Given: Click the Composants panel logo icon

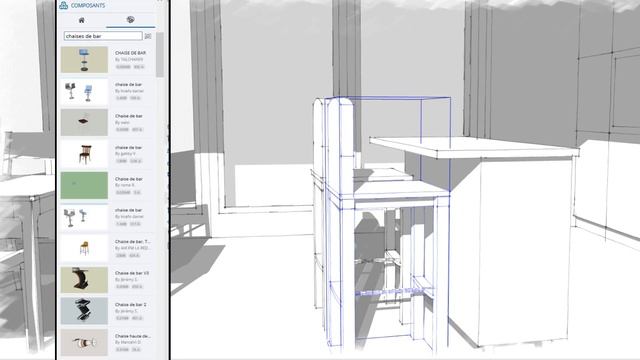Looking at the screenshot, I should [63, 5].
